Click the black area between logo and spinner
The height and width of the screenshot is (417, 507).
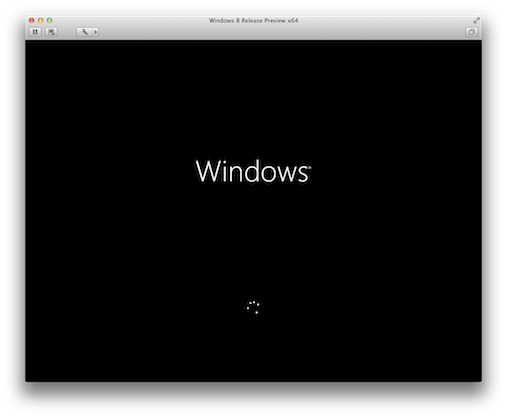(x=253, y=242)
